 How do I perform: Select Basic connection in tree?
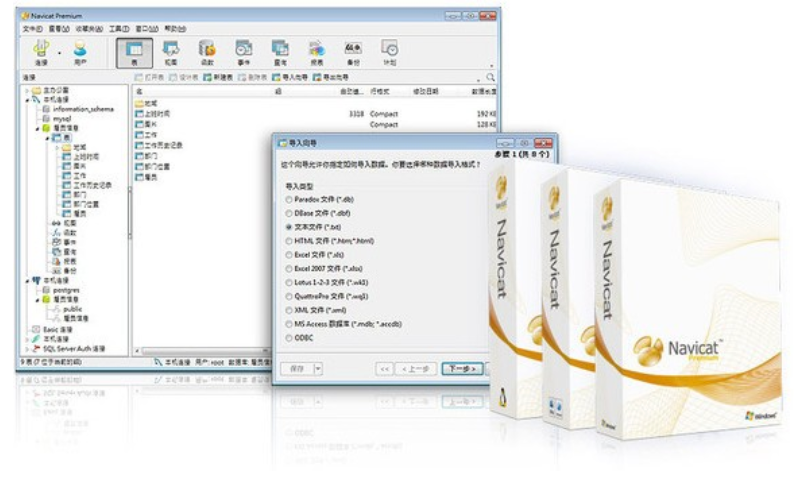coord(52,329)
